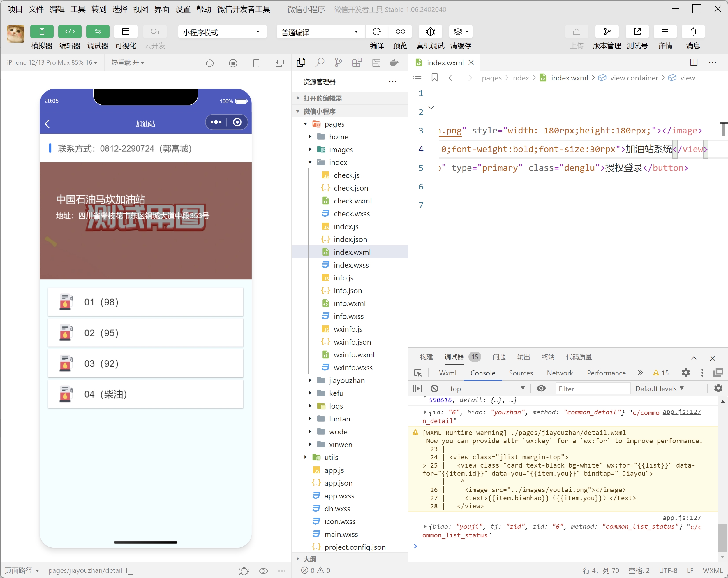Click the simulator refresh icon
Viewport: 728px width, 578px height.
coord(210,63)
